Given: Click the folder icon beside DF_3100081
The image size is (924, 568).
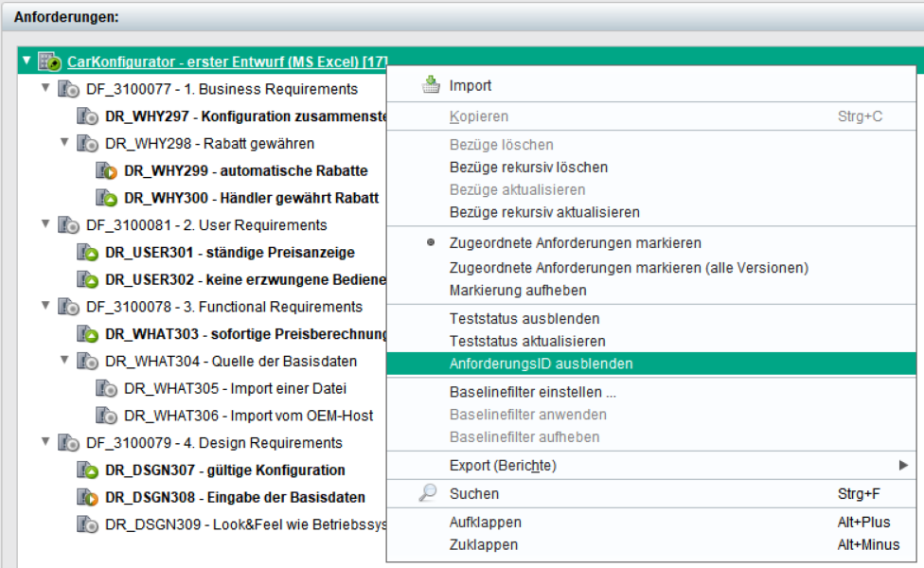Looking at the screenshot, I should coord(68,225).
